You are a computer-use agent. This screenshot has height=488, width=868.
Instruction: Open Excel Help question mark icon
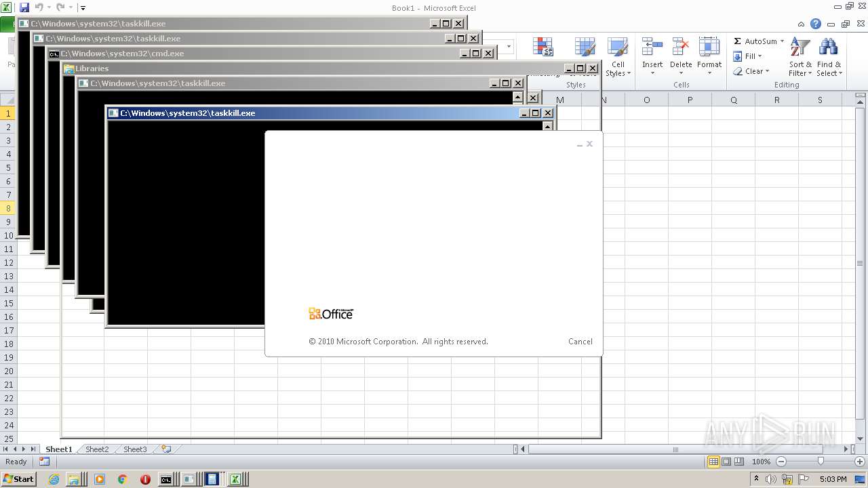click(x=816, y=24)
